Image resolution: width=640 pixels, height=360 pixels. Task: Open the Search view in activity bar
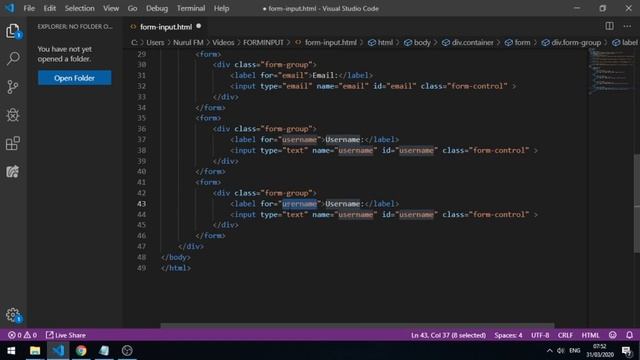pos(13,58)
